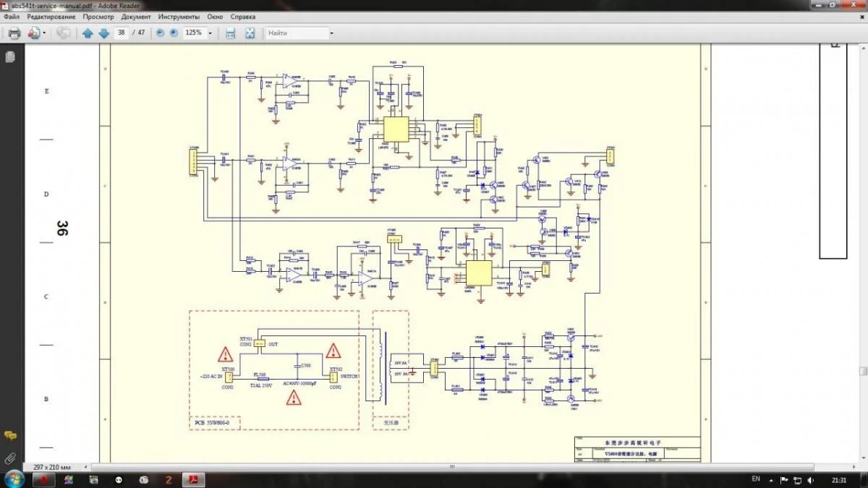Click the fit one full page icon
The height and width of the screenshot is (488, 868).
(x=250, y=33)
